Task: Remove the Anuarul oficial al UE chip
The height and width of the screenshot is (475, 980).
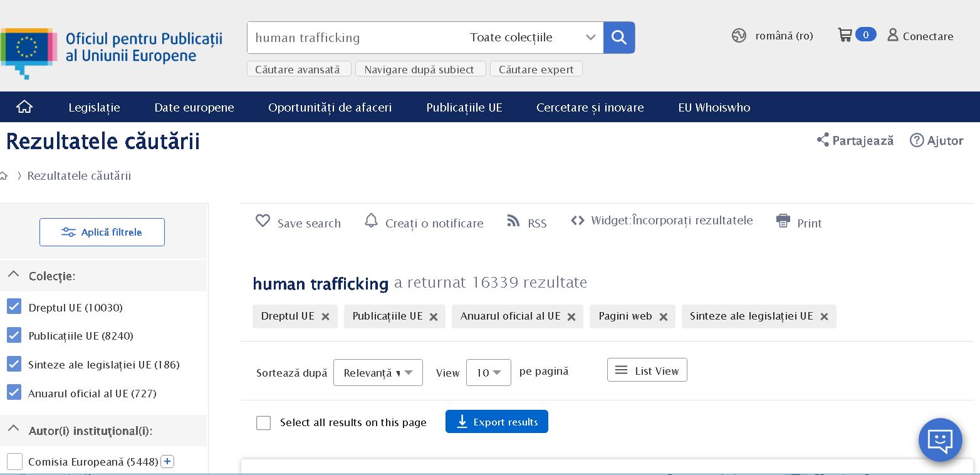Action: [571, 316]
